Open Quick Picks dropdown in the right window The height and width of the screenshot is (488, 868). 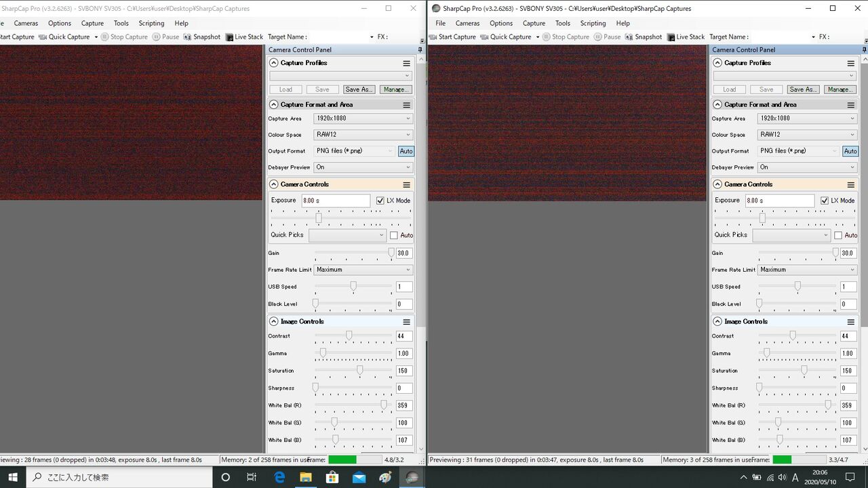(791, 235)
